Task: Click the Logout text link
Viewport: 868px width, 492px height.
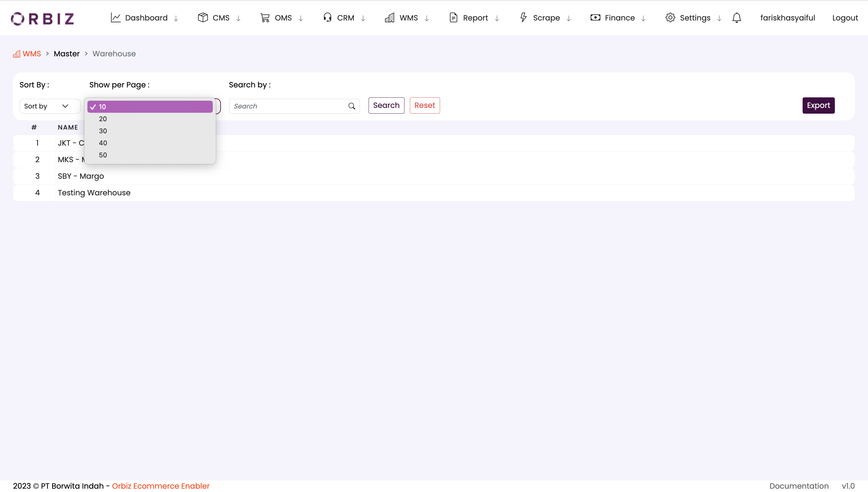Action: point(845,18)
